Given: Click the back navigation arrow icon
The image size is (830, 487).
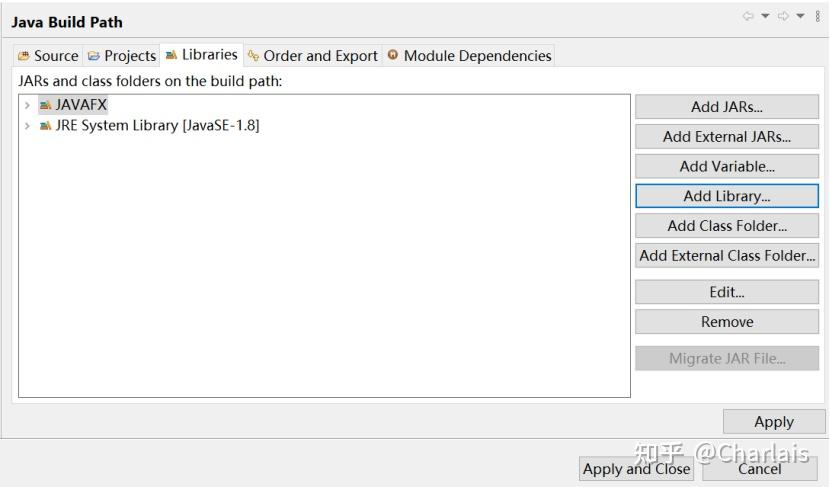Looking at the screenshot, I should [x=748, y=16].
